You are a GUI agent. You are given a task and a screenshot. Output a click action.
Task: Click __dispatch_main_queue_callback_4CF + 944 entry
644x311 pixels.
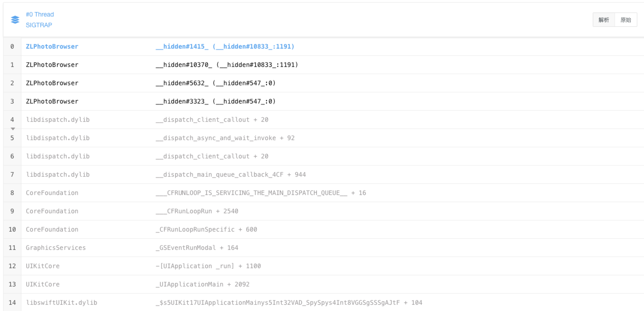tap(231, 174)
